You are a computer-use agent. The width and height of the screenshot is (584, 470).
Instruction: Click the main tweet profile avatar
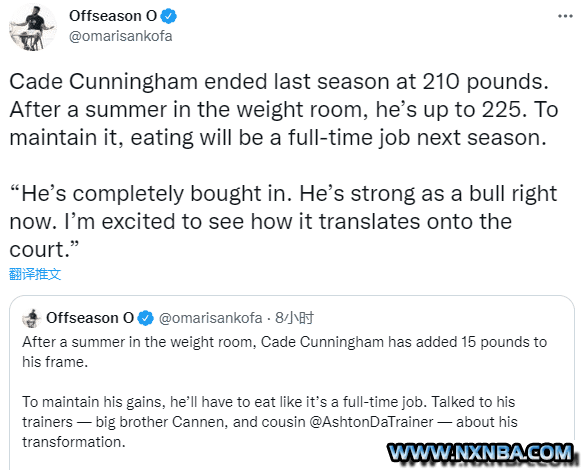pyautogui.click(x=33, y=27)
